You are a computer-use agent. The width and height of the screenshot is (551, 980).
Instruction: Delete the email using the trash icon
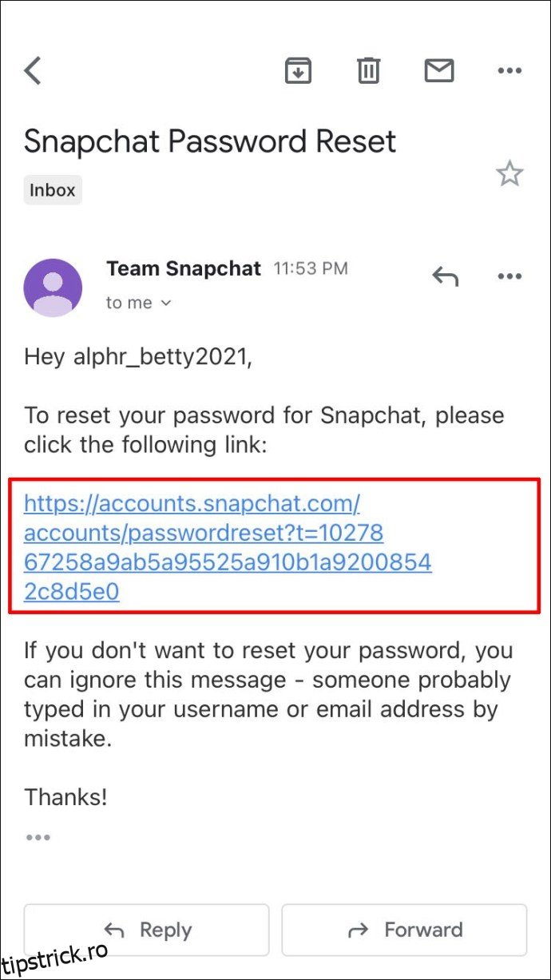[x=368, y=71]
